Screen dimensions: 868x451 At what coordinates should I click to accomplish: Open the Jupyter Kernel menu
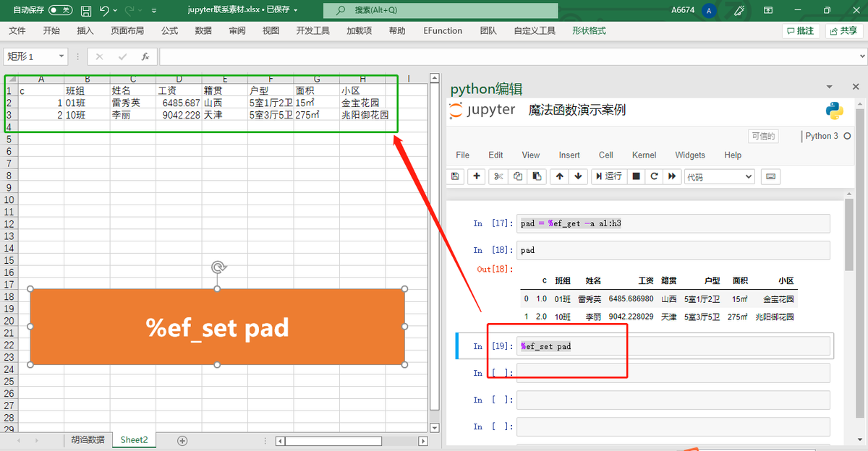644,155
